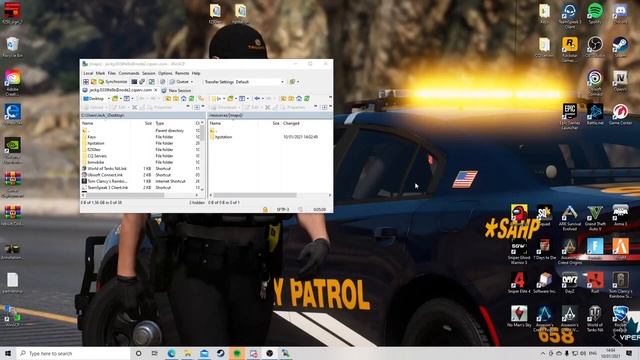This screenshot has height=360, width=640.
Task: Select the Keys folder in local panel
Action: (140, 137)
